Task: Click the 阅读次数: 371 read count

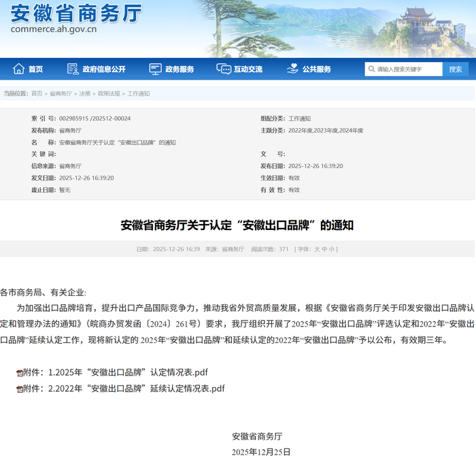Action: pos(269,249)
